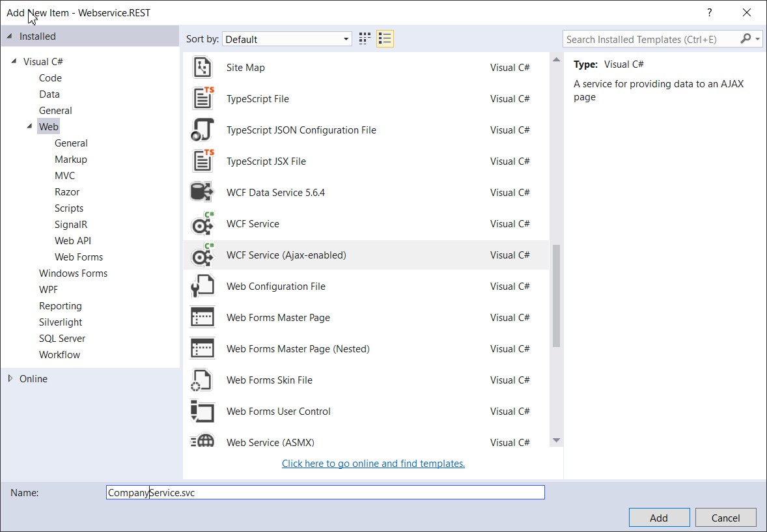
Task: Click 'Click here to go online' link
Action: (x=373, y=463)
